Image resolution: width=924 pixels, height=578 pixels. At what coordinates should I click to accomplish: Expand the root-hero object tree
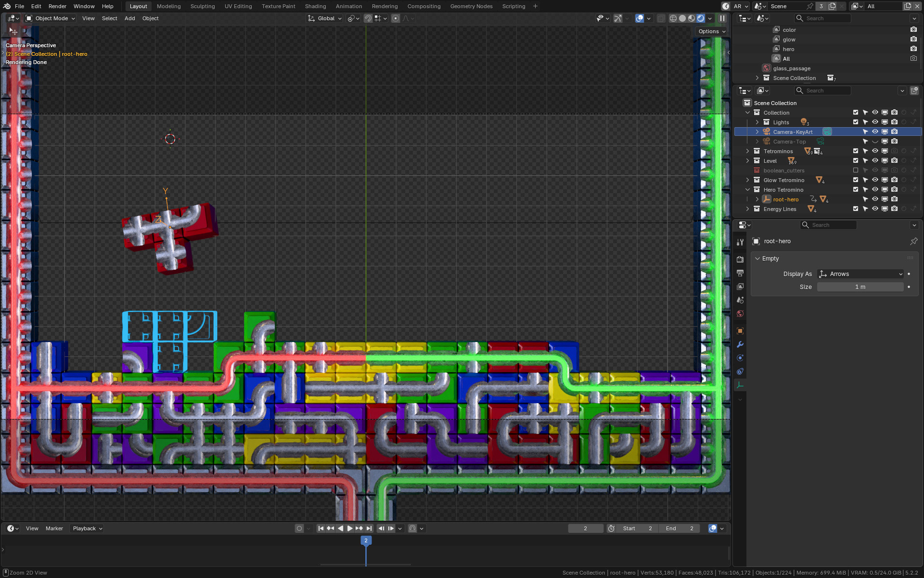[757, 199]
